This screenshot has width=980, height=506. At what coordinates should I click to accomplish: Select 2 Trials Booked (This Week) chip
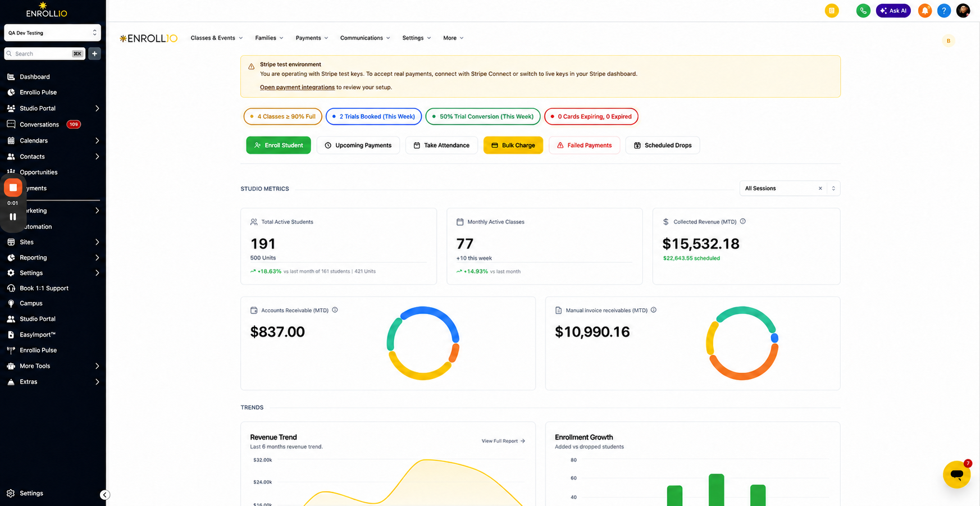[373, 116]
